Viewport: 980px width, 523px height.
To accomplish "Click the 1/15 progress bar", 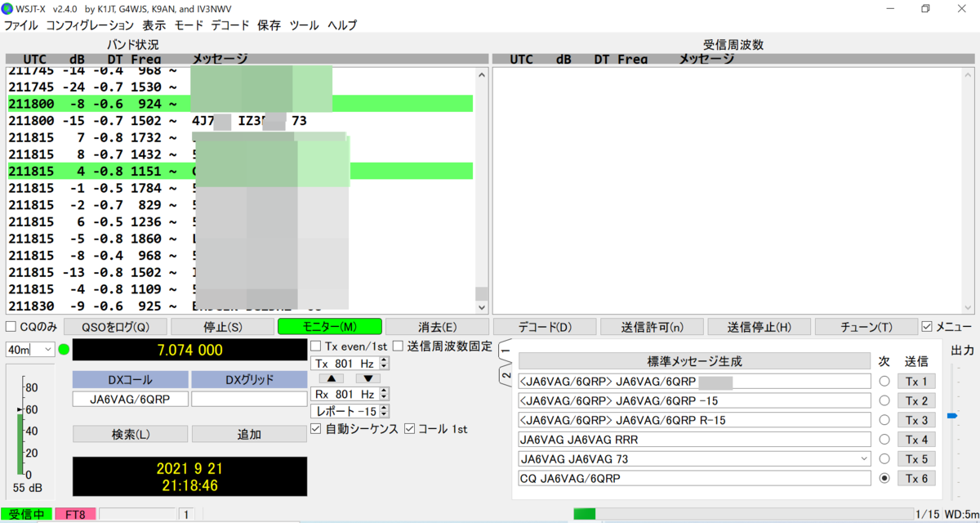I will click(x=743, y=514).
